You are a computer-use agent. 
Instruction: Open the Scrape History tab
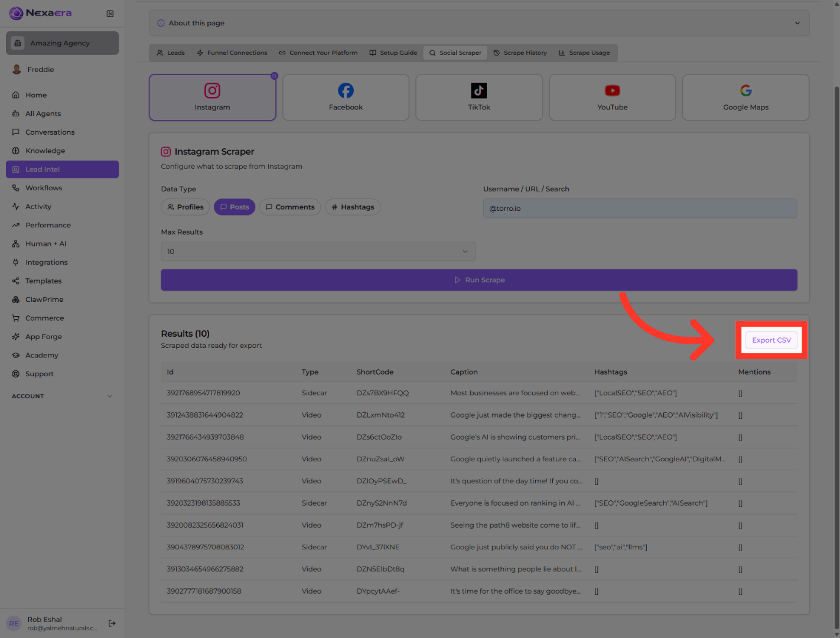[520, 53]
